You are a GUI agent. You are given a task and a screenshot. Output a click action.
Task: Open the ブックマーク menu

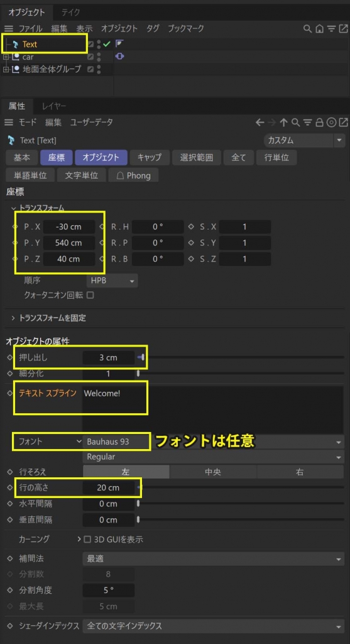pyautogui.click(x=186, y=29)
